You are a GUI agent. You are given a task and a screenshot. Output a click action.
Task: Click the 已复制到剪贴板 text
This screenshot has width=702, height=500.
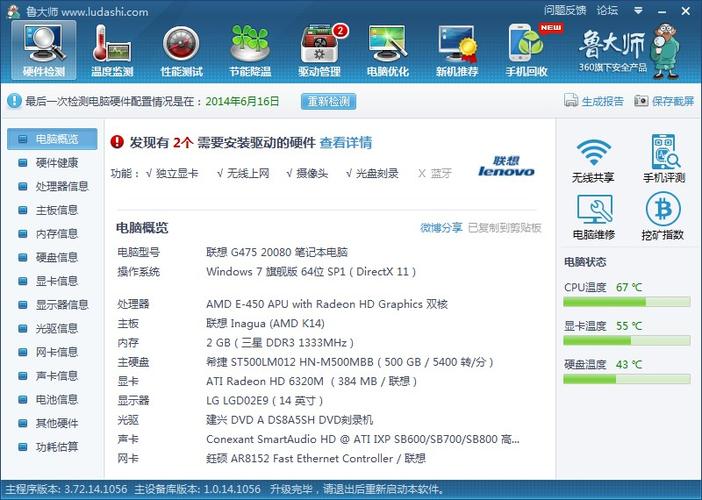505,228
